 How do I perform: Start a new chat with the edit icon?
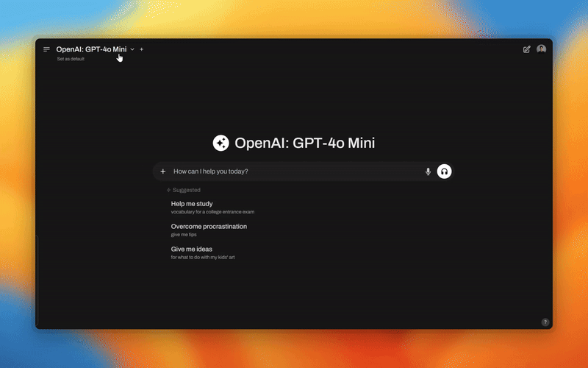pyautogui.click(x=526, y=49)
